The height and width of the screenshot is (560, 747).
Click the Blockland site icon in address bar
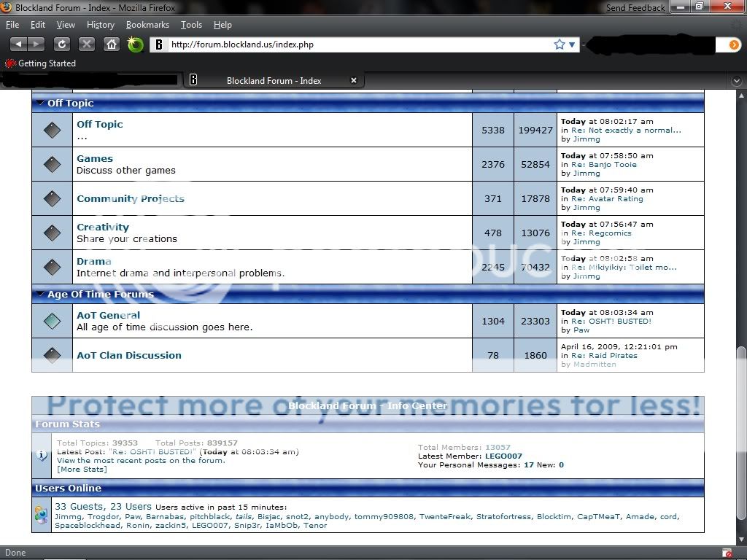click(159, 44)
